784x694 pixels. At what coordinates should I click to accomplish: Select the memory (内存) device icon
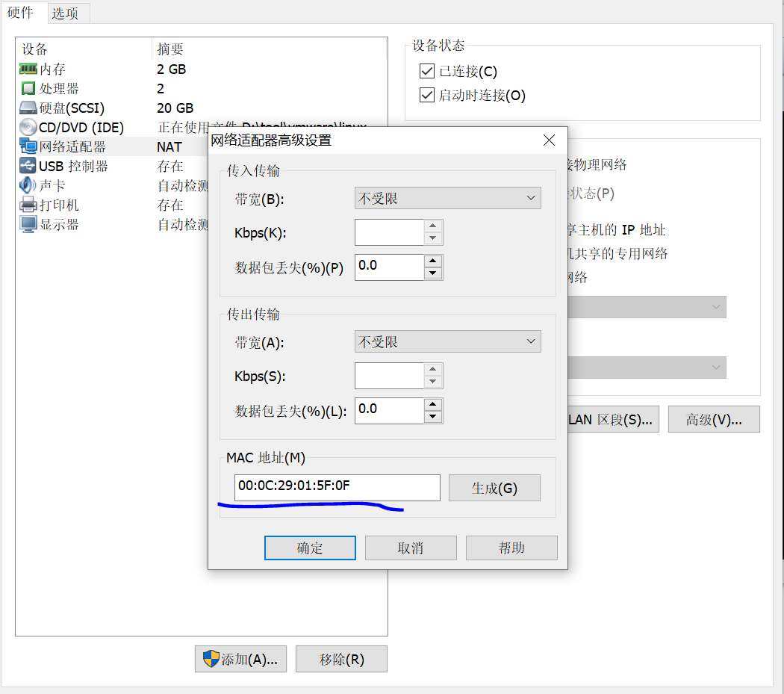[28, 69]
